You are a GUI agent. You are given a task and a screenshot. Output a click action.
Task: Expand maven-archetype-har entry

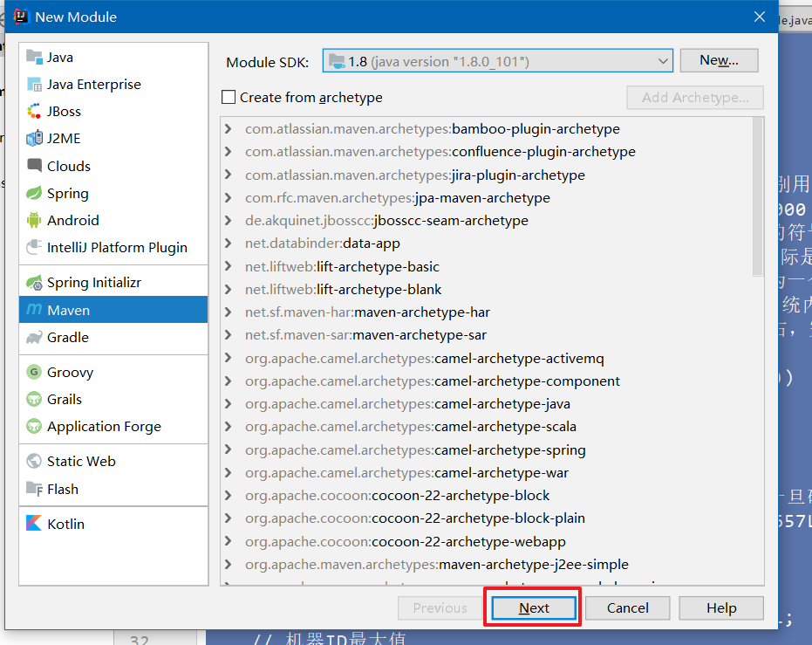tap(229, 312)
